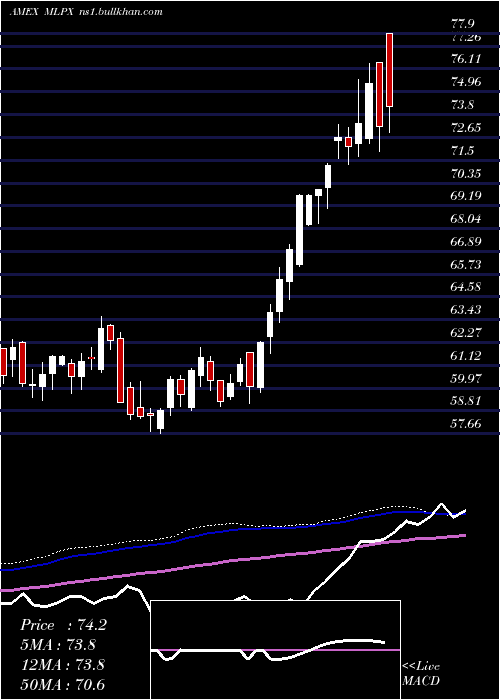Click the 61.12 price axis label
This screenshot has width=500, height=700.
pyautogui.click(x=466, y=356)
